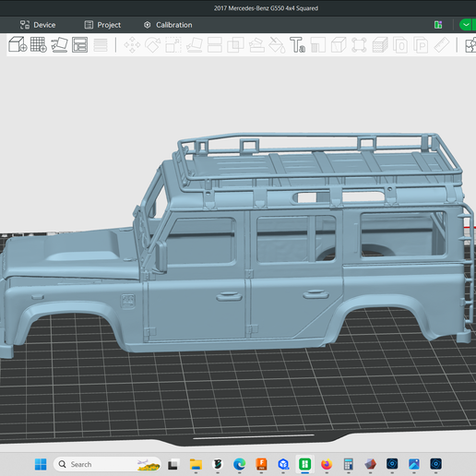
Task: Switch to the Project tab
Action: tap(102, 25)
